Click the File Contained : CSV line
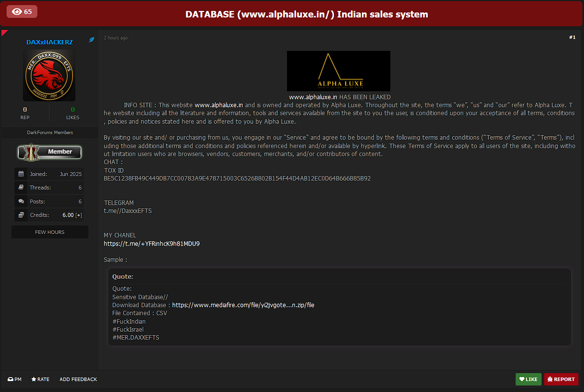The width and height of the screenshot is (584, 392). (x=140, y=313)
